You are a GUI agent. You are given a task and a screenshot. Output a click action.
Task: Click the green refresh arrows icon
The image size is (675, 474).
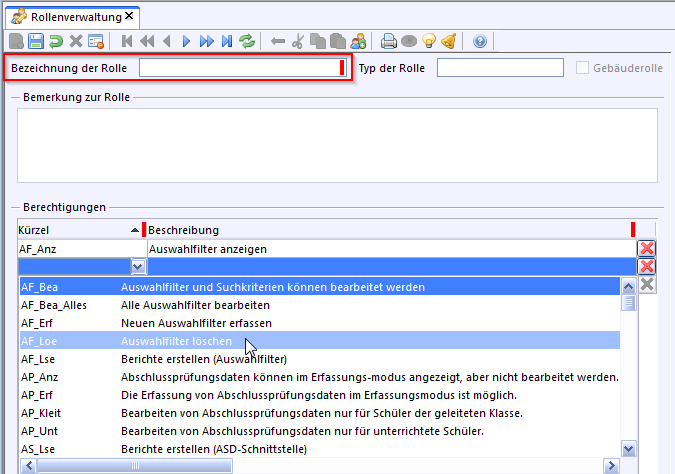click(247, 41)
